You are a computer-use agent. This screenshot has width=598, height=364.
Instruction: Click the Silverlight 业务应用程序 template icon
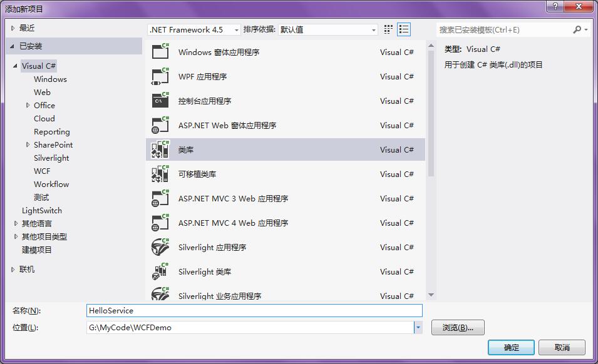pyautogui.click(x=160, y=294)
